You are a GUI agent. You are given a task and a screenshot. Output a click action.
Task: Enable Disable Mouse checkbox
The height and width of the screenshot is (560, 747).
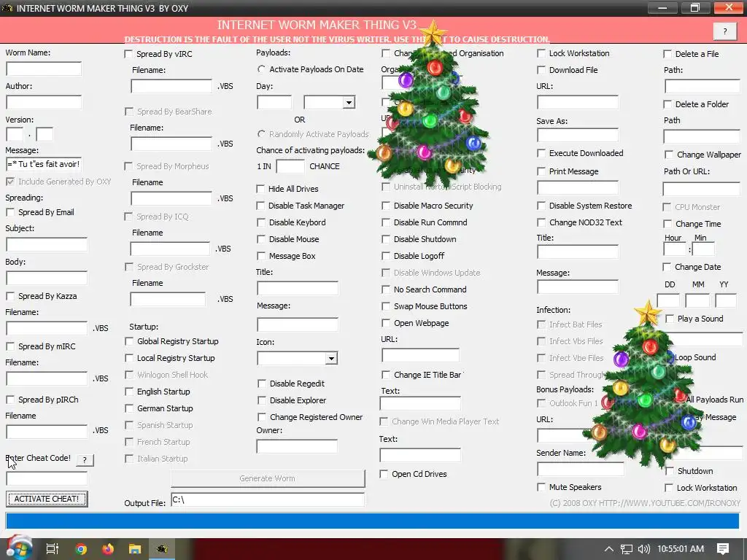[261, 239]
